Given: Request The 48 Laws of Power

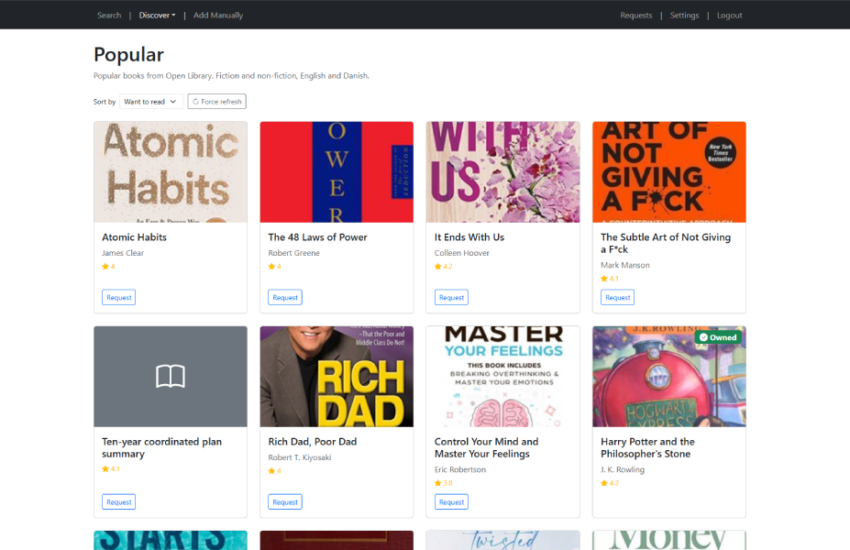Looking at the screenshot, I should (x=285, y=297).
